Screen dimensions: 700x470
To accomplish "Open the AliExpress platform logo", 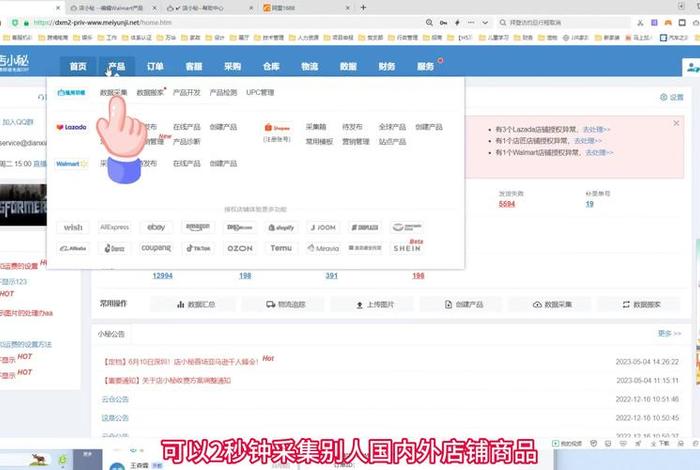I will point(114,227).
